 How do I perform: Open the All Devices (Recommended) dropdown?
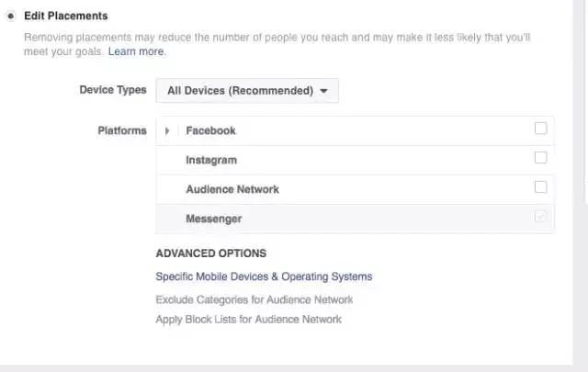pos(247,91)
